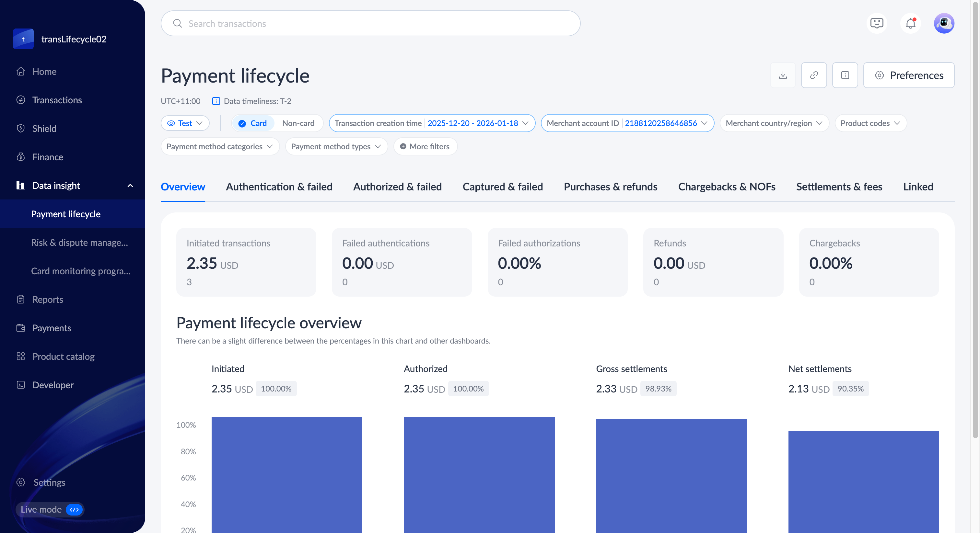This screenshot has width=980, height=533.
Task: Click the Gross settlements blue bar
Action: tap(671, 475)
